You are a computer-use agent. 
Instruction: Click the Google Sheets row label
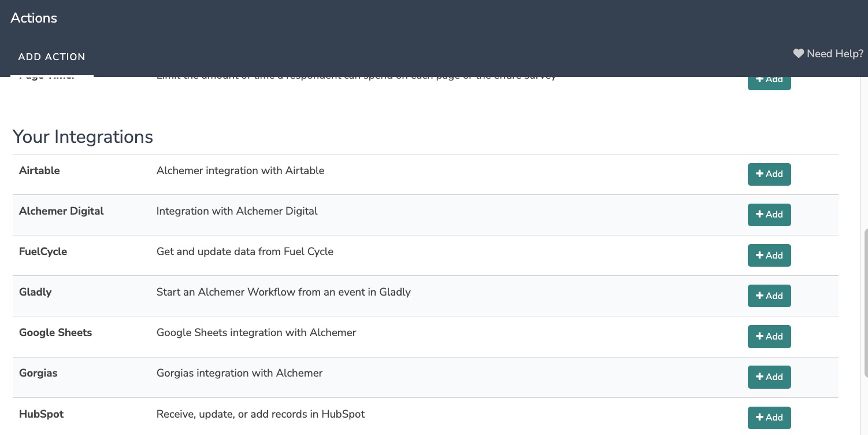(55, 333)
